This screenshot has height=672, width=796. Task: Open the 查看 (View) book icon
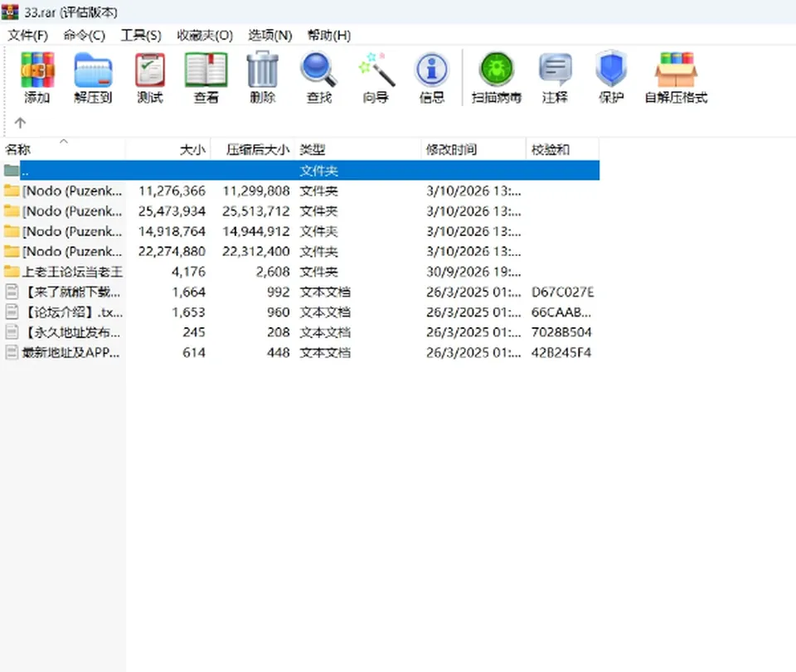click(x=206, y=78)
